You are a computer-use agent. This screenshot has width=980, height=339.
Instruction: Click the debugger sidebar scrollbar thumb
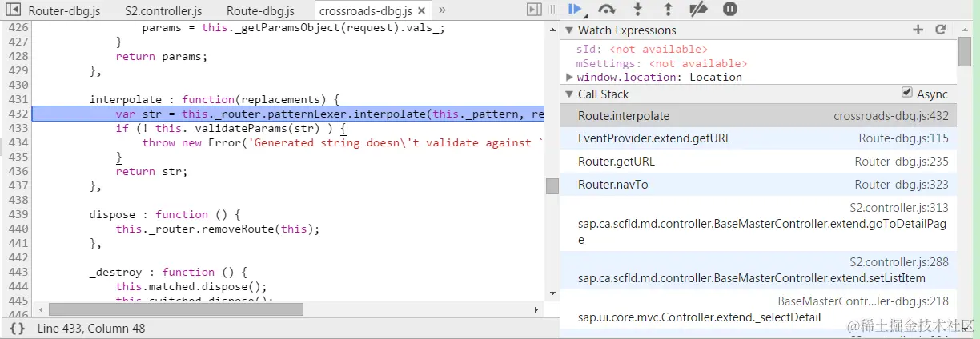click(x=965, y=52)
